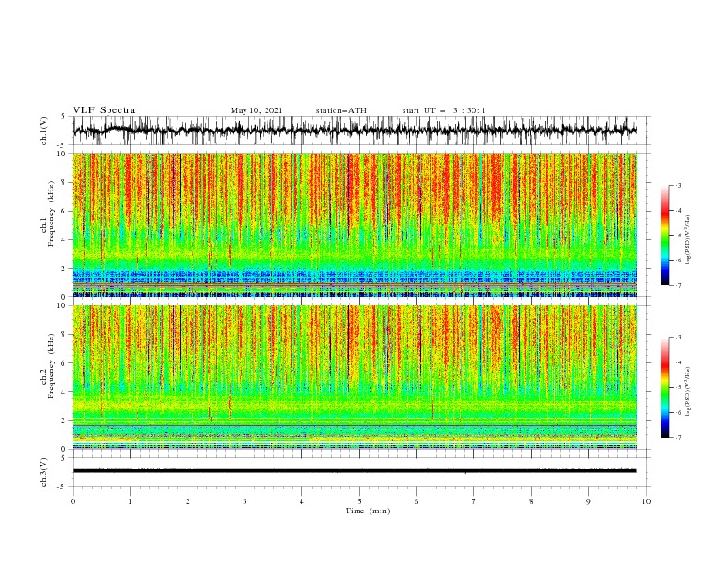The image size is (728, 563).
Task: Click the 'Time (min)' axis title
Action: point(368,511)
